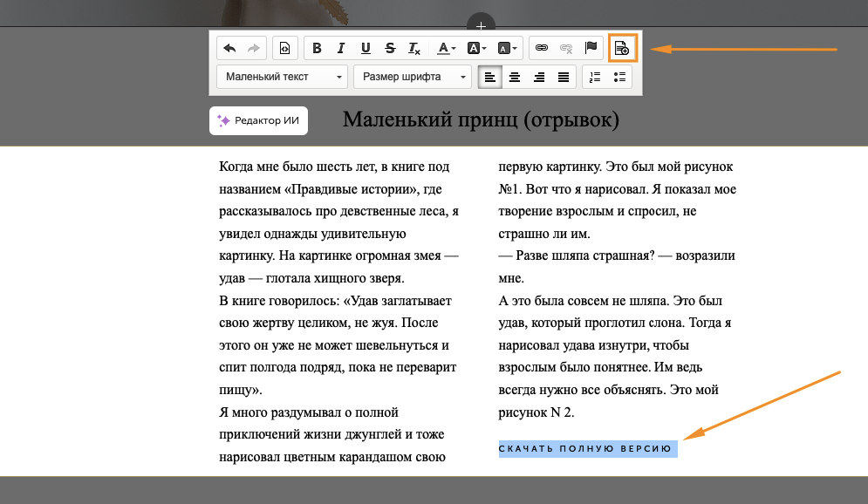Expand the 'Размер шрифта' font size dropdown
Screen dimensions: 868x504
tap(413, 77)
